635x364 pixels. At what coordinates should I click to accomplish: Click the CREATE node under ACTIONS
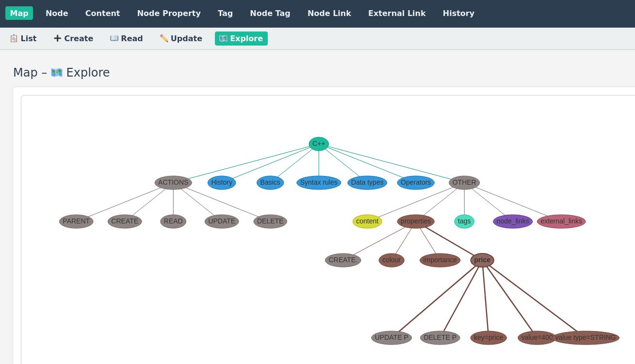[x=125, y=222]
